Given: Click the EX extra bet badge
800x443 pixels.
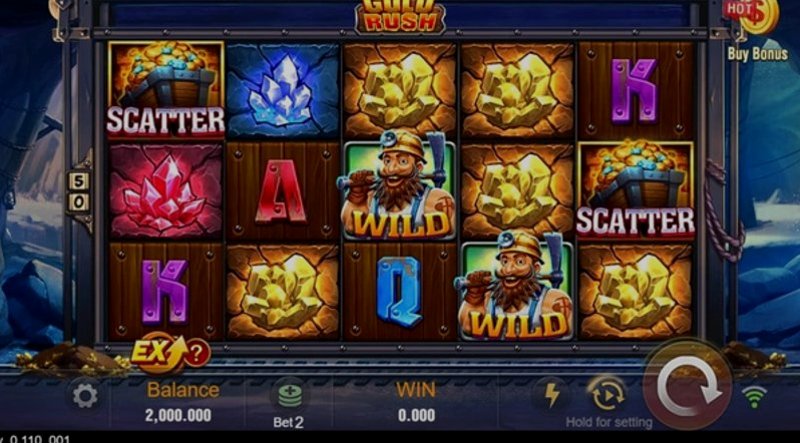Looking at the screenshot, I should [x=153, y=352].
